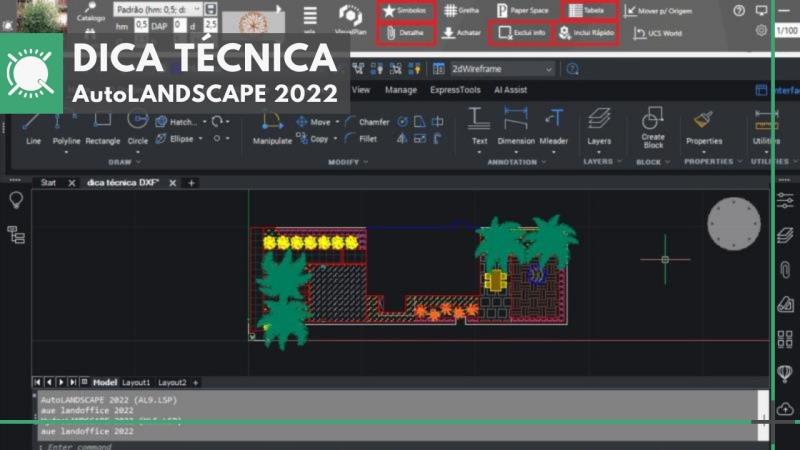Open the Layers tool
The image size is (800, 450).
(x=599, y=127)
